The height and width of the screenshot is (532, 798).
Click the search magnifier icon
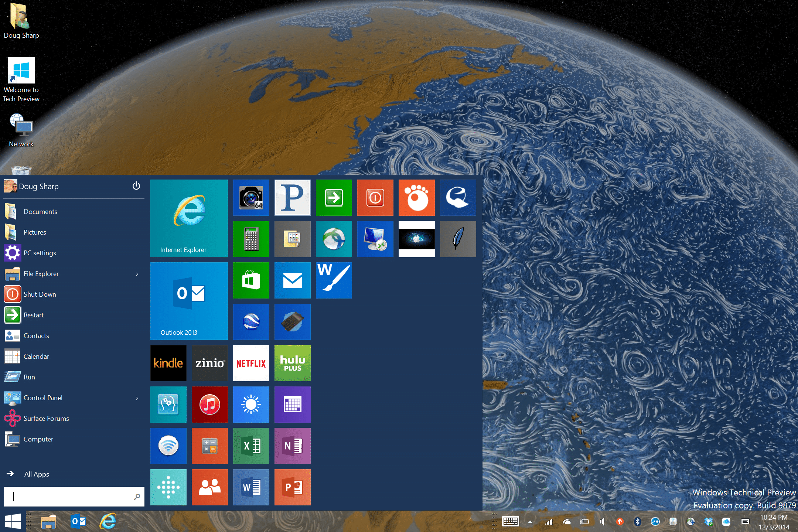coord(137,497)
